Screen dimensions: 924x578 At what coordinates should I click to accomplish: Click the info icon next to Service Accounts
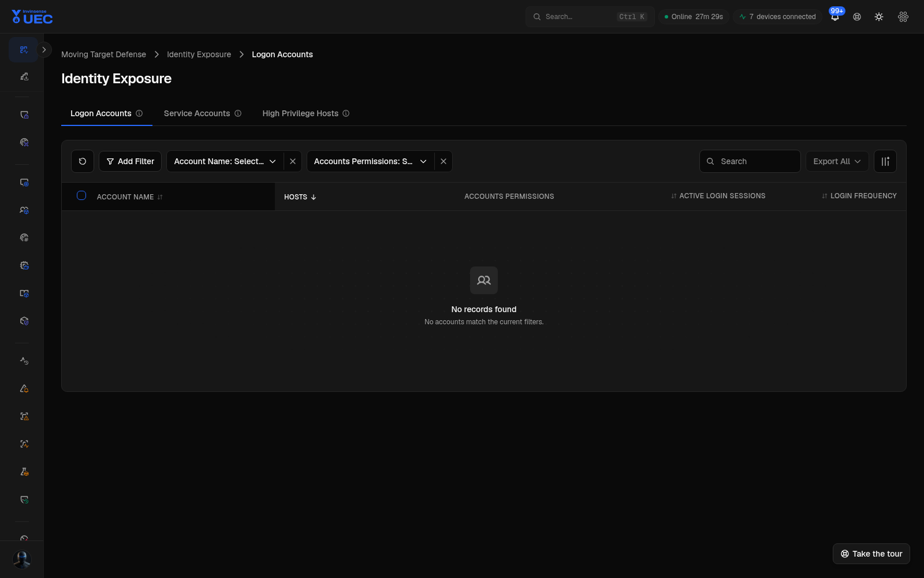pos(238,113)
